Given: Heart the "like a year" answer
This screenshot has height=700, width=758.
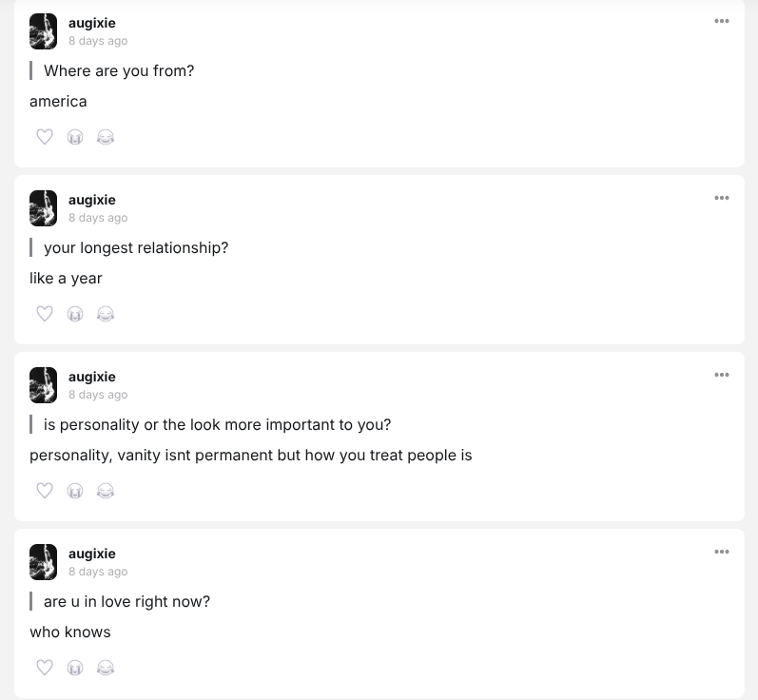Looking at the screenshot, I should click(45, 314).
